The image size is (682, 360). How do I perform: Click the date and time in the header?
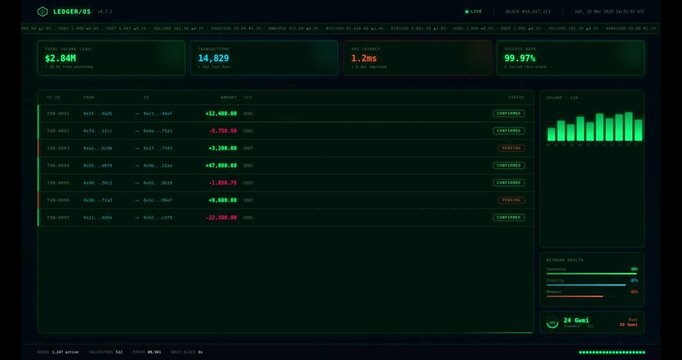(x=609, y=12)
